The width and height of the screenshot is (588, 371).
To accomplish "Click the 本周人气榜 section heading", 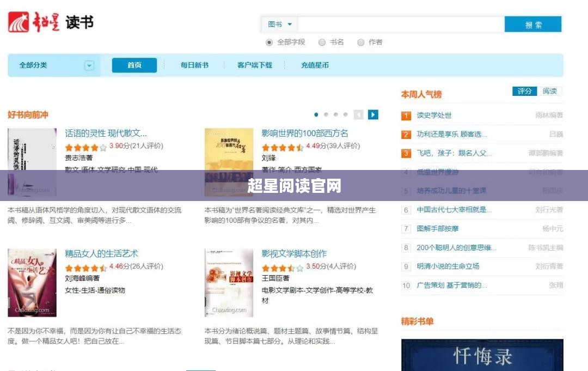I will click(421, 94).
